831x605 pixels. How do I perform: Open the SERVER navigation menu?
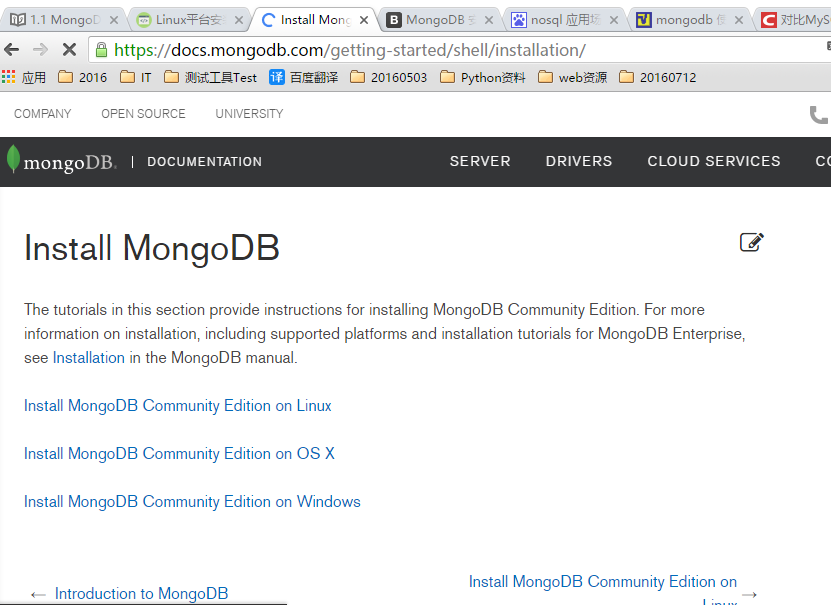click(480, 161)
